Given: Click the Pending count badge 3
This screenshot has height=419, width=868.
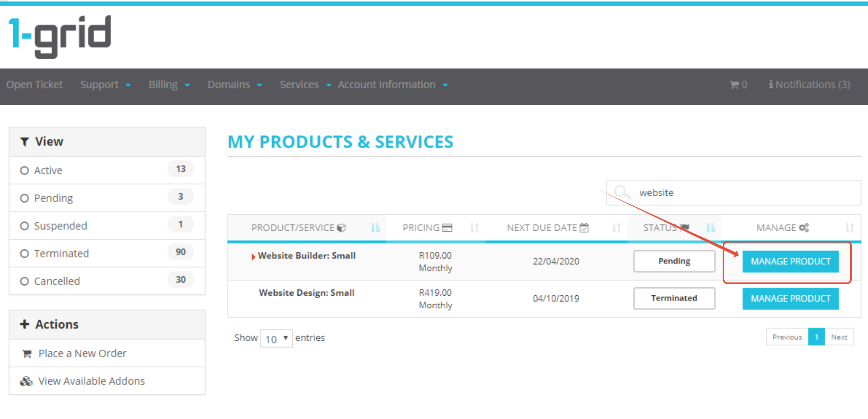Looking at the screenshot, I should [x=181, y=197].
